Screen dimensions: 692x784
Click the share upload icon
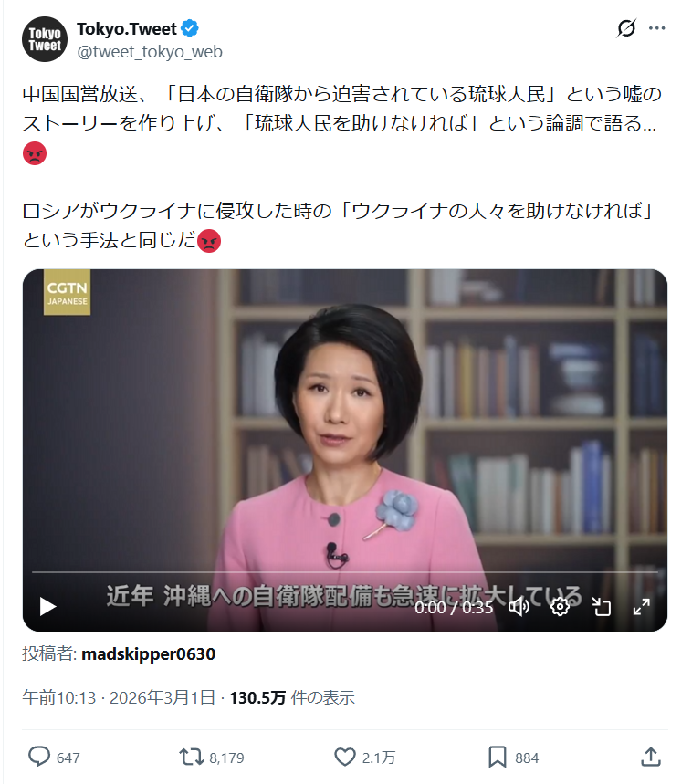651,757
